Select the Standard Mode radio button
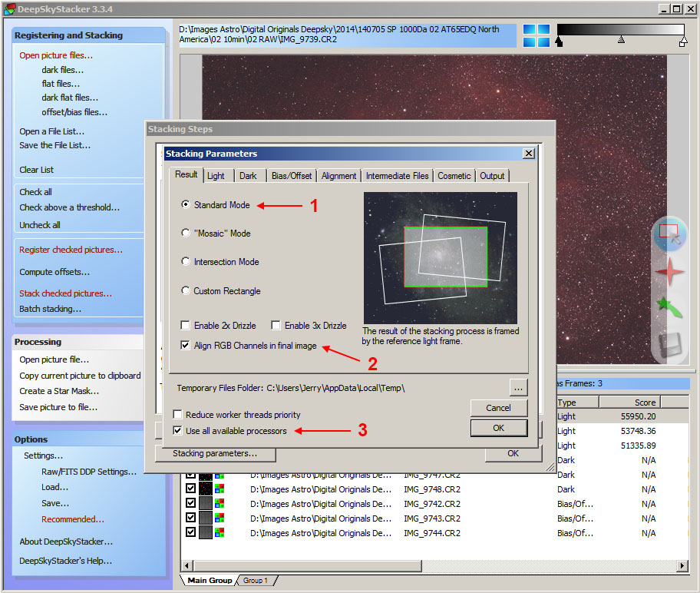The image size is (700, 593). (x=185, y=204)
